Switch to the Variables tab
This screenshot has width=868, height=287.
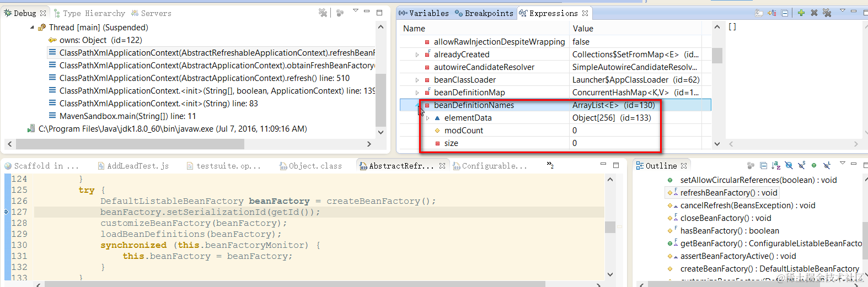coord(424,13)
